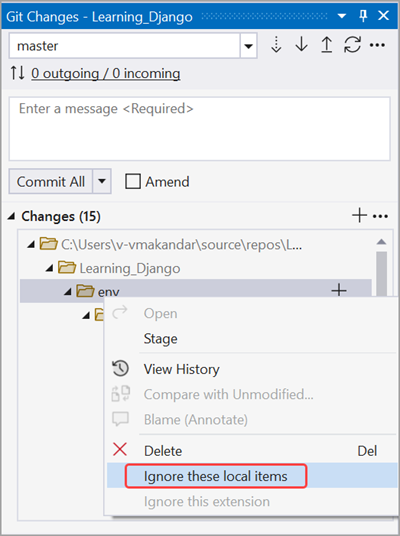Click the Fetch dotted-arrow icon

coord(276,45)
